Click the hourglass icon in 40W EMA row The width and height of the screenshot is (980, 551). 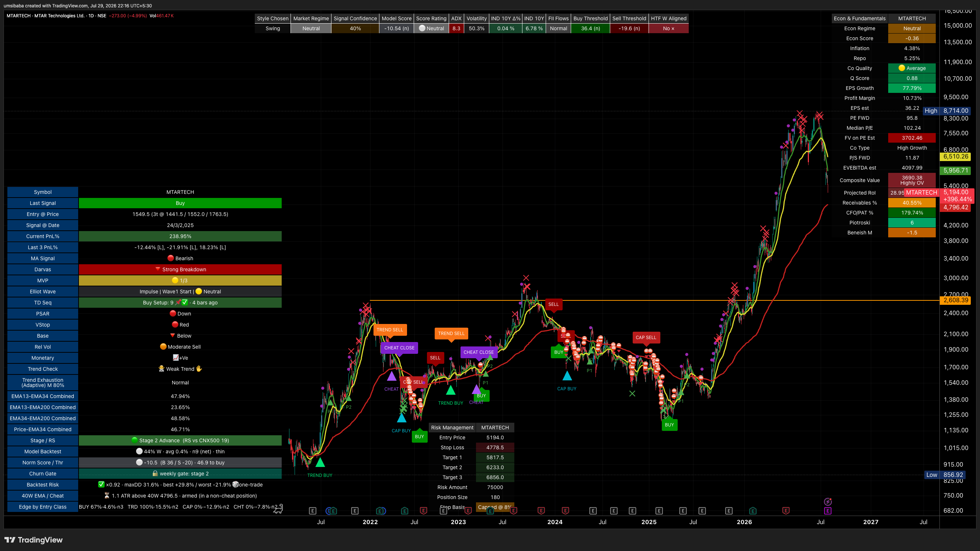coord(107,495)
